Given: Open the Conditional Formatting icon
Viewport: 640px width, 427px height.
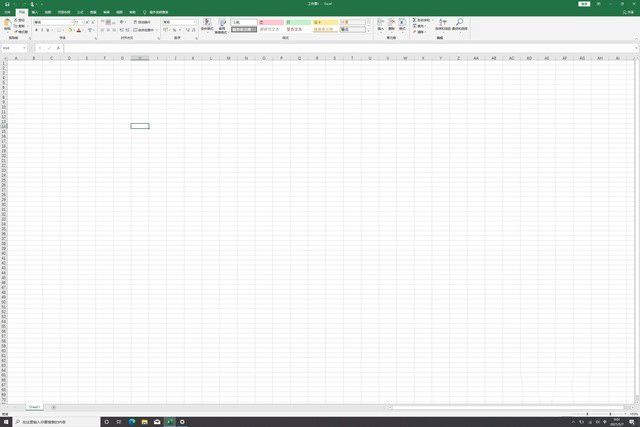Looking at the screenshot, I should (207, 24).
